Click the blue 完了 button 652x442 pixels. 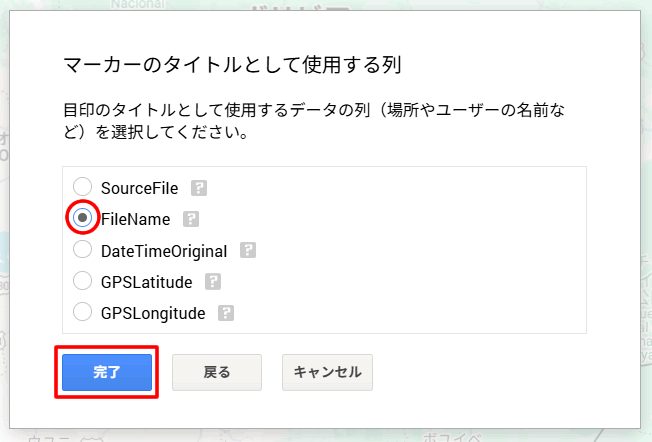coord(106,372)
